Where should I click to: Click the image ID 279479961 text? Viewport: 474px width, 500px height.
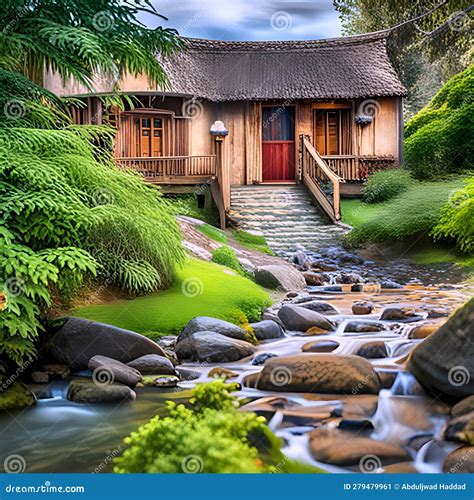coord(367,487)
